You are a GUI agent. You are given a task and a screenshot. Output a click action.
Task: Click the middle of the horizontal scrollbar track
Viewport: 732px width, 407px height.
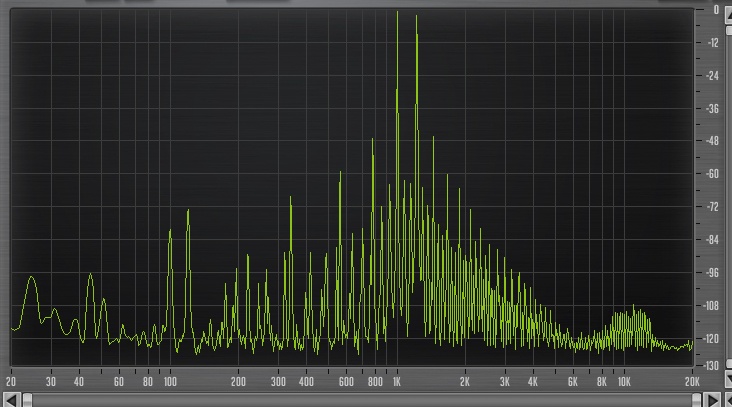(x=366, y=400)
